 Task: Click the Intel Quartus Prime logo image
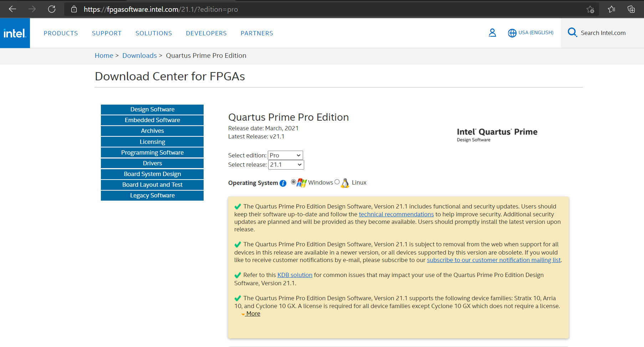coord(497,134)
